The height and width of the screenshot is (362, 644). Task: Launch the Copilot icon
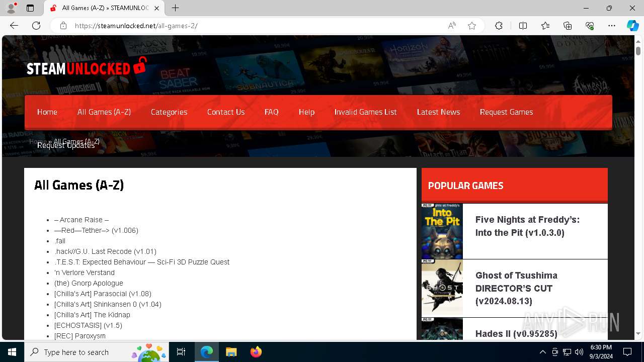click(x=632, y=26)
